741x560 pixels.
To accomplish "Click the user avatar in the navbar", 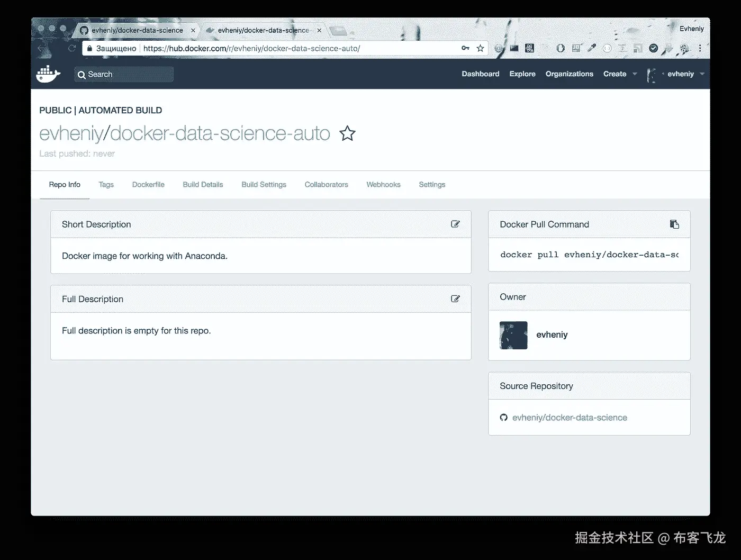I will (651, 75).
